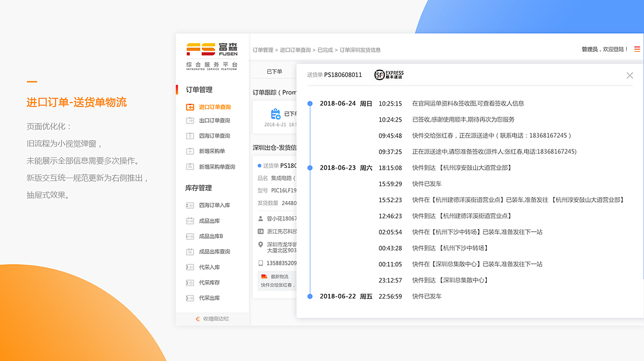Go to 进口订单查询 in breadcrumb

295,50
